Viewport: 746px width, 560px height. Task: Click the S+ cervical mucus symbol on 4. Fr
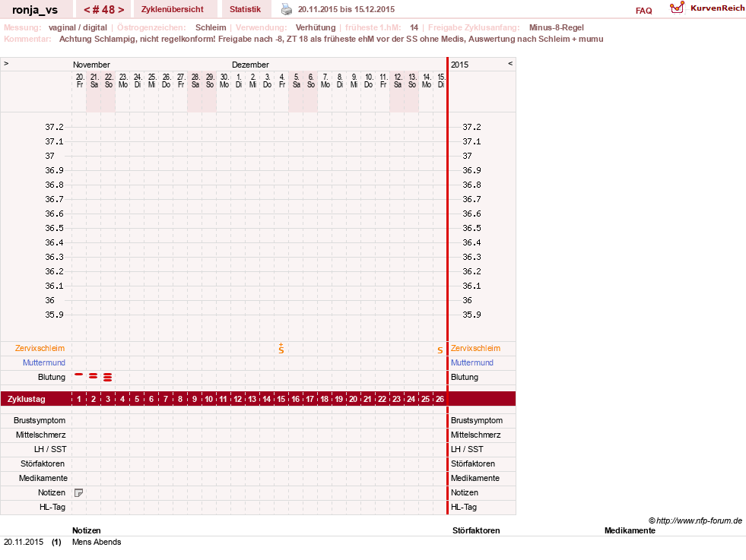coord(281,349)
